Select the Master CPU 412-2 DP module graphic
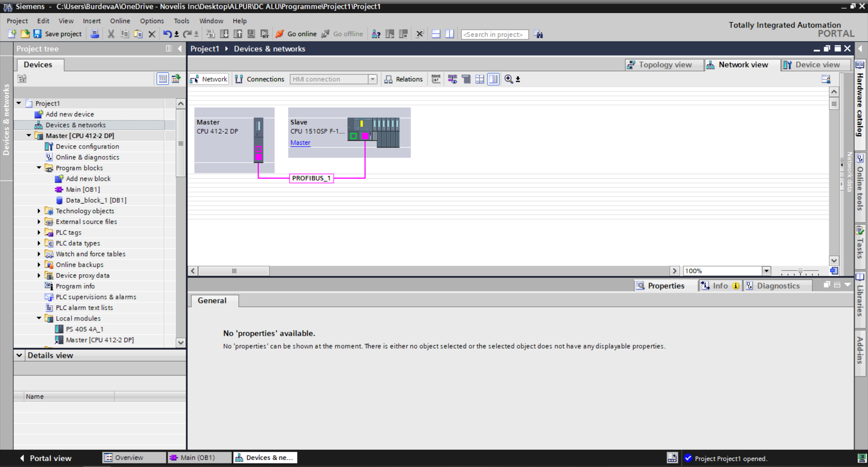This screenshot has width=868, height=467. (x=258, y=140)
